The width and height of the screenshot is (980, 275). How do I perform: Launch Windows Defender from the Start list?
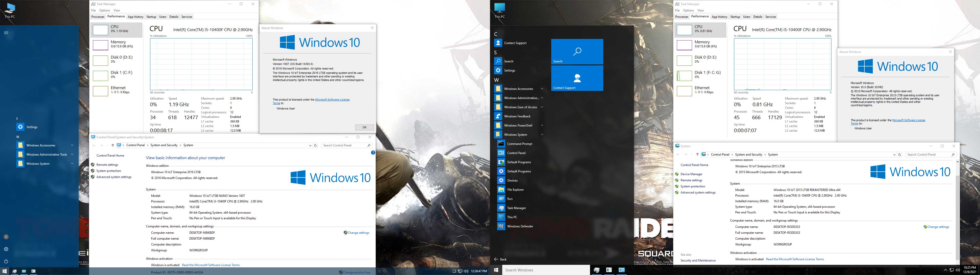(x=520, y=226)
